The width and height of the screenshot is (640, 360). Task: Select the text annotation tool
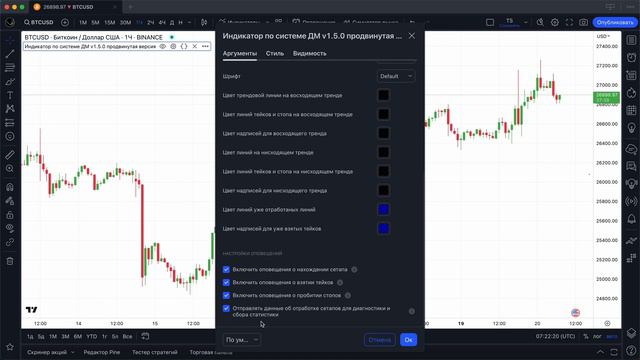coord(10,95)
